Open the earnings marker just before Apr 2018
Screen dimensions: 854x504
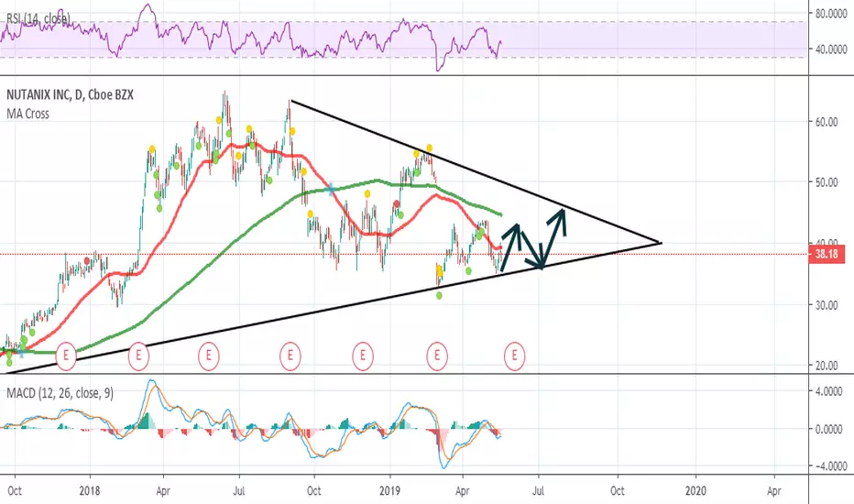click(138, 356)
